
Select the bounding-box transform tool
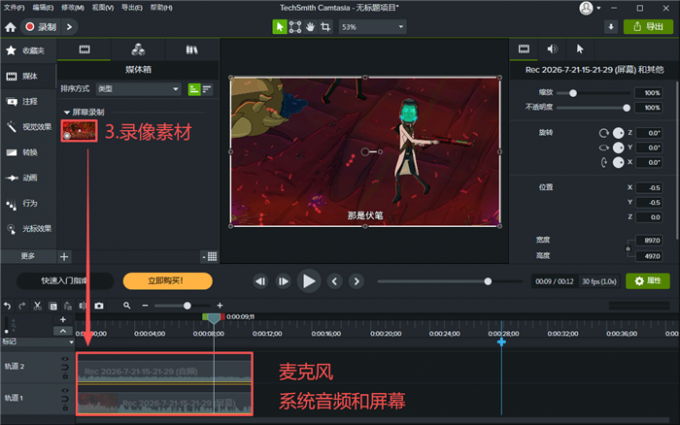pos(295,27)
